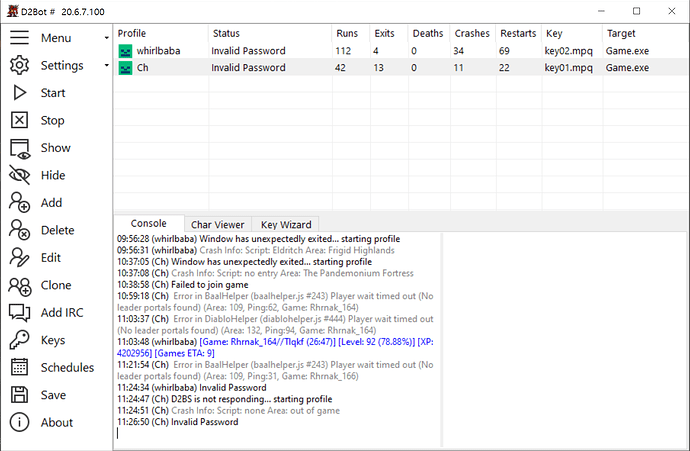
Task: Click whirlbaba's Restarts value 69
Action: coord(504,51)
